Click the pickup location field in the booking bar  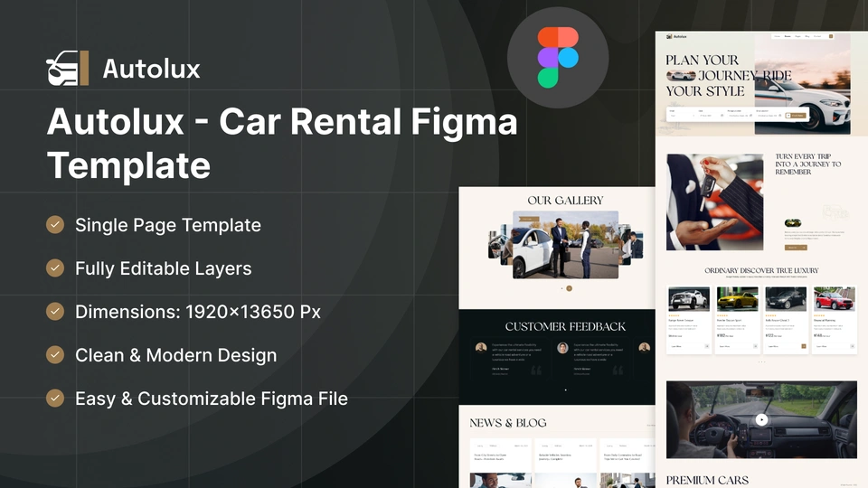pos(741,115)
